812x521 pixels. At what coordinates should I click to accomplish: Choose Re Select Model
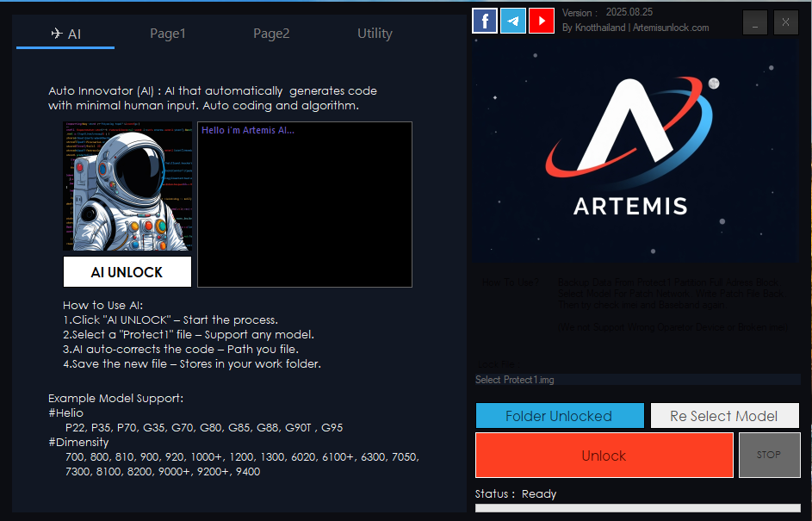(724, 416)
